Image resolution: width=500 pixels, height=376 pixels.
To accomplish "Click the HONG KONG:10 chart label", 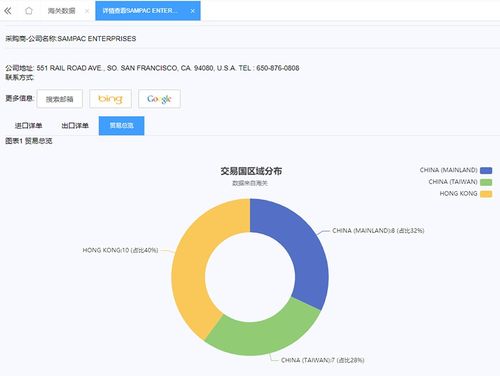I will (x=120, y=250).
